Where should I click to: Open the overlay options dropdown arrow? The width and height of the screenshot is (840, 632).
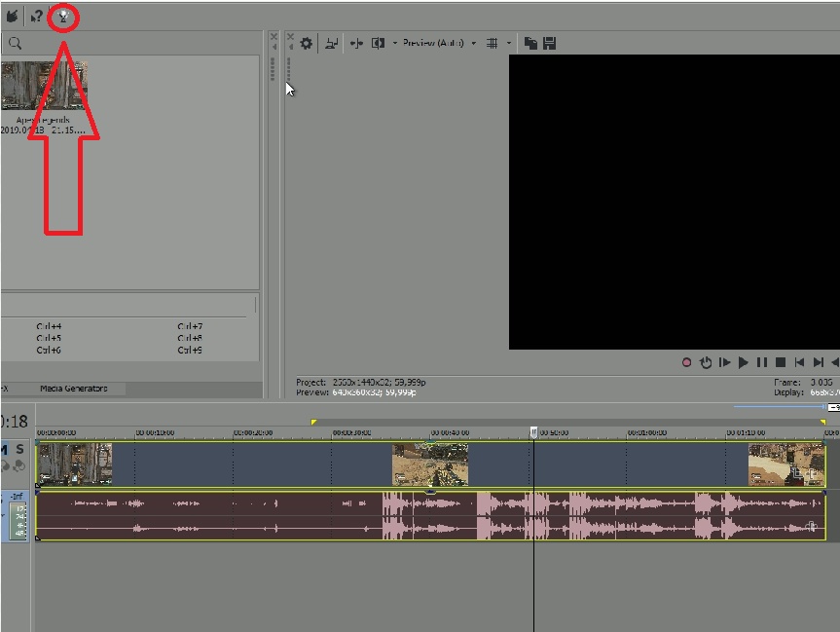point(509,42)
